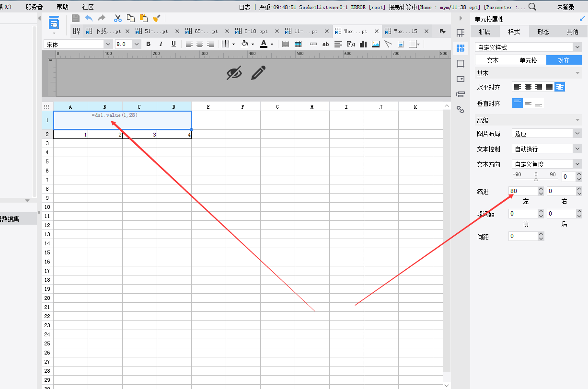Open 服务器 menu
The image size is (588, 389).
tap(34, 7)
